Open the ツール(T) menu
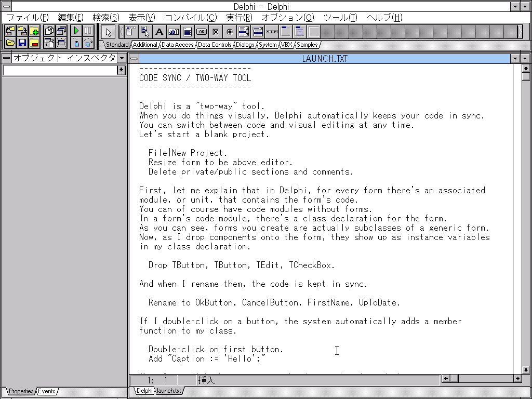The height and width of the screenshot is (399, 532). click(x=340, y=18)
